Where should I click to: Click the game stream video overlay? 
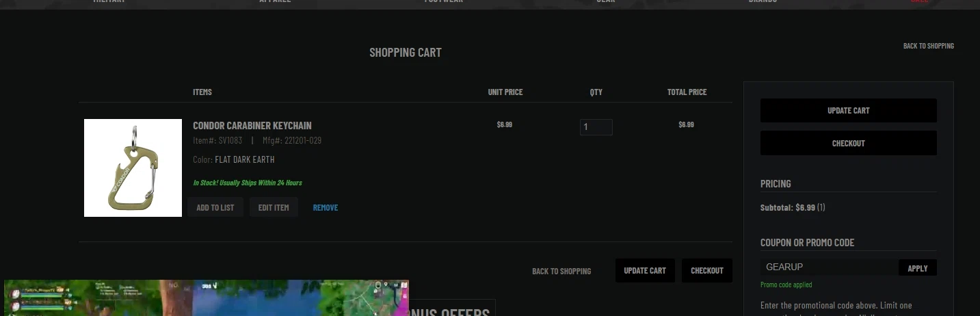[x=206, y=298]
